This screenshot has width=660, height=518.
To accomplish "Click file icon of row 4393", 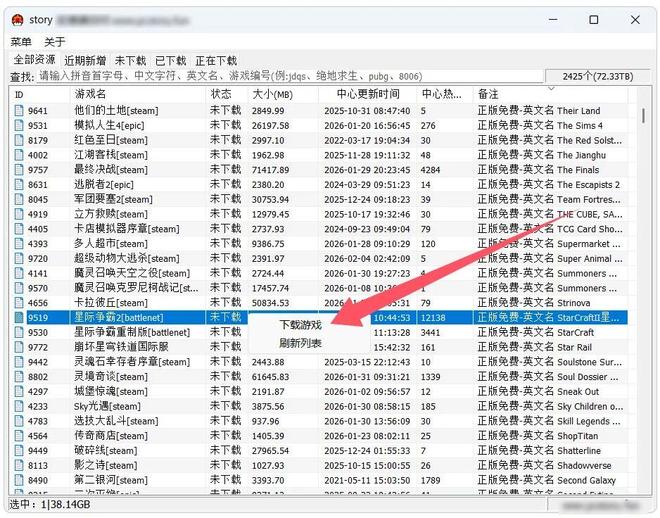I will (x=19, y=244).
